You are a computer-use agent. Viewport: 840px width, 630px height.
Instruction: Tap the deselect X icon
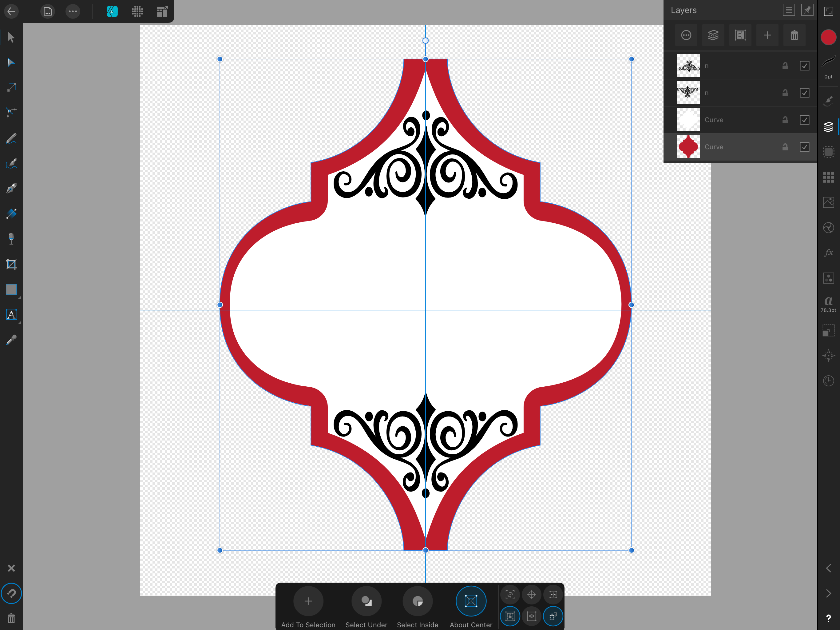click(x=11, y=568)
